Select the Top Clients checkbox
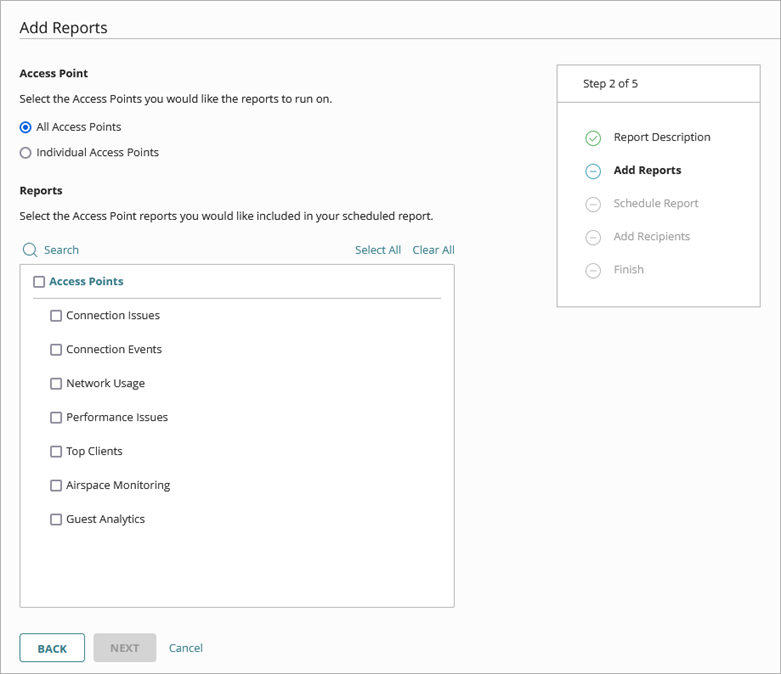Image resolution: width=781 pixels, height=674 pixels. 56,452
